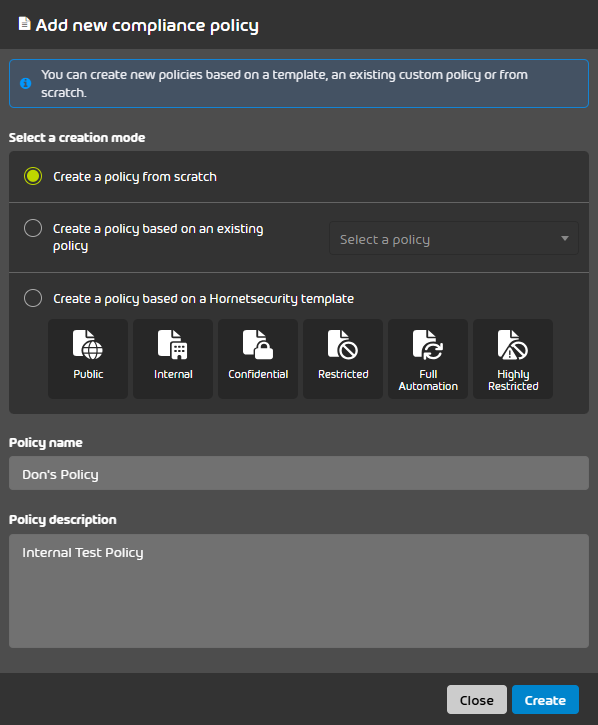Enable Hornetsecurity template radio option
Image resolution: width=598 pixels, height=725 pixels.
click(x=33, y=298)
